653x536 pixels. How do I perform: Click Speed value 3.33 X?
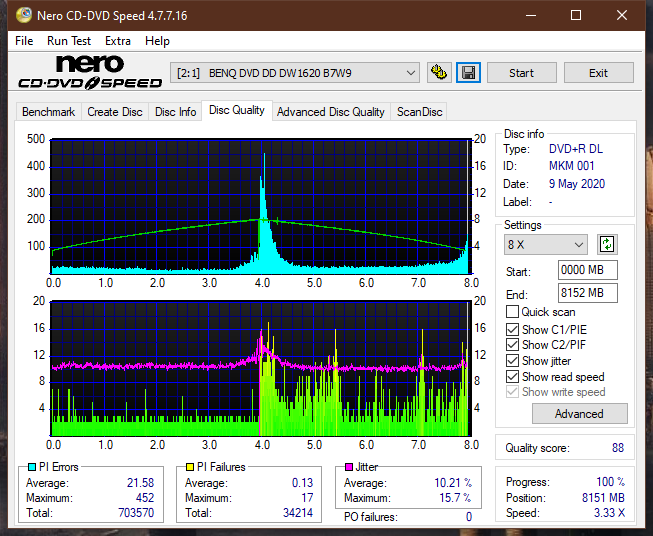click(609, 513)
